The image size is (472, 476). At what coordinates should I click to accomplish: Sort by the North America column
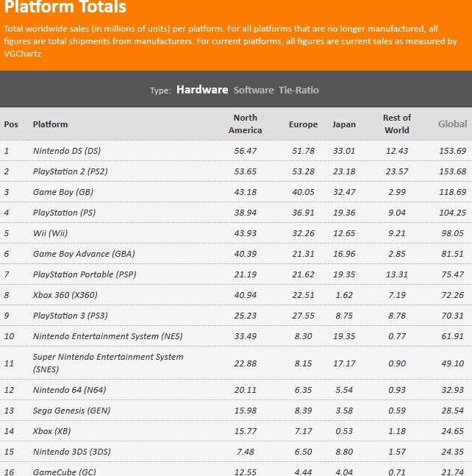(246, 124)
